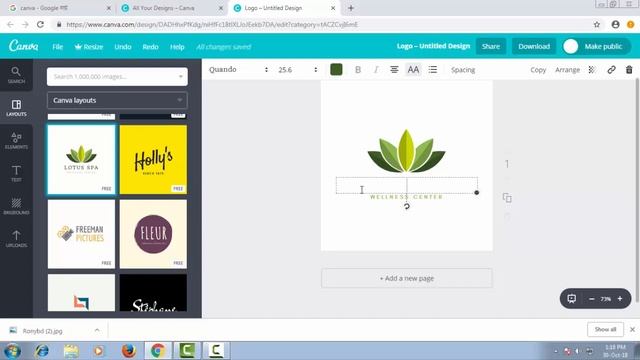This screenshot has height=360, width=640.
Task: Delete selected element with trash icon
Action: point(629,70)
